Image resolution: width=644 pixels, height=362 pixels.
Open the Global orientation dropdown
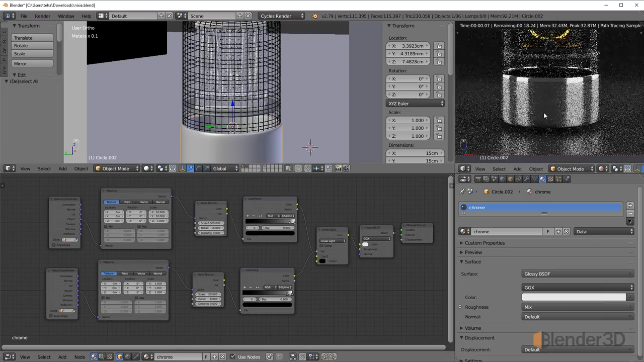coord(225,168)
